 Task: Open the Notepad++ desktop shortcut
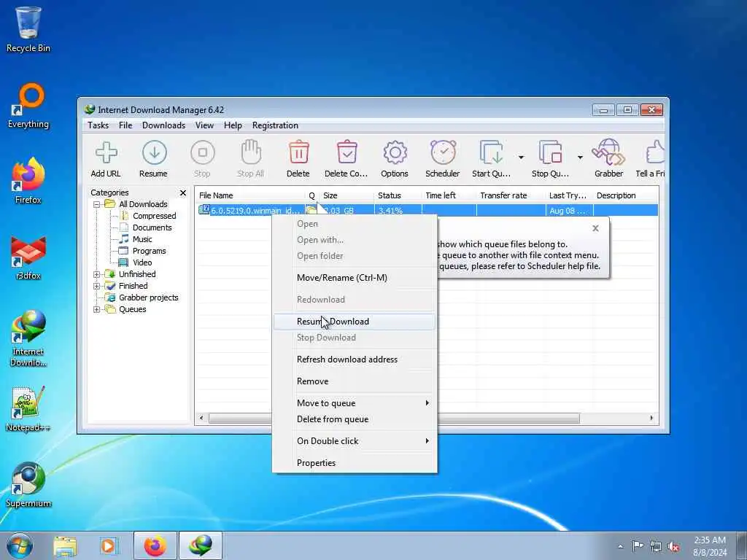(x=28, y=402)
